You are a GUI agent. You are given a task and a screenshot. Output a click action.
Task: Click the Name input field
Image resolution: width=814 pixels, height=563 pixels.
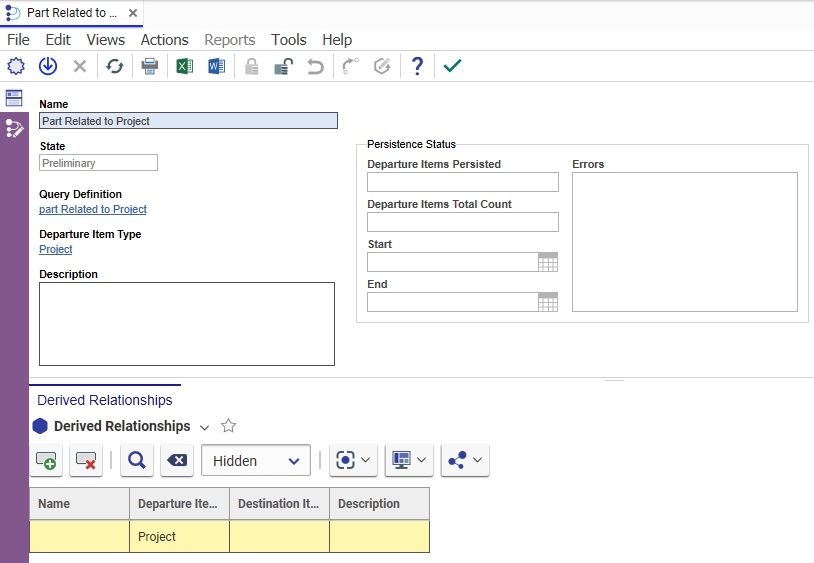[x=188, y=121]
